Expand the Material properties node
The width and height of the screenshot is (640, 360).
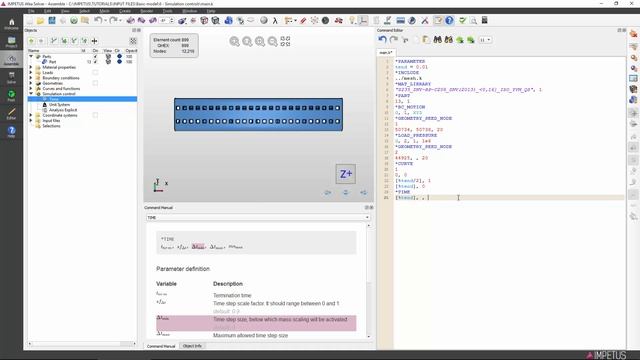click(31, 67)
